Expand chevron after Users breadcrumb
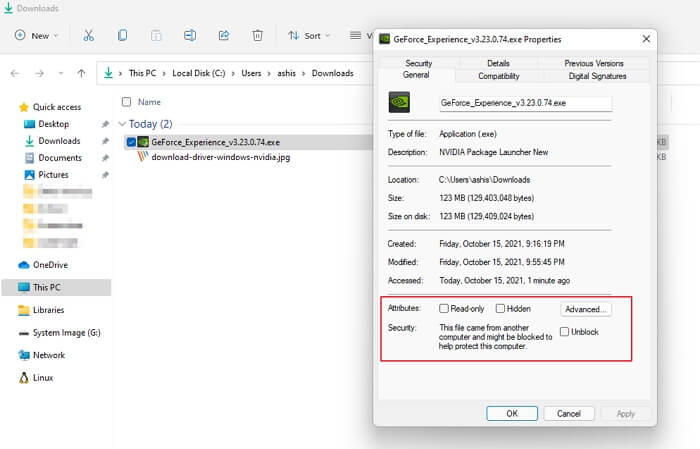700x449 pixels. 269,74
